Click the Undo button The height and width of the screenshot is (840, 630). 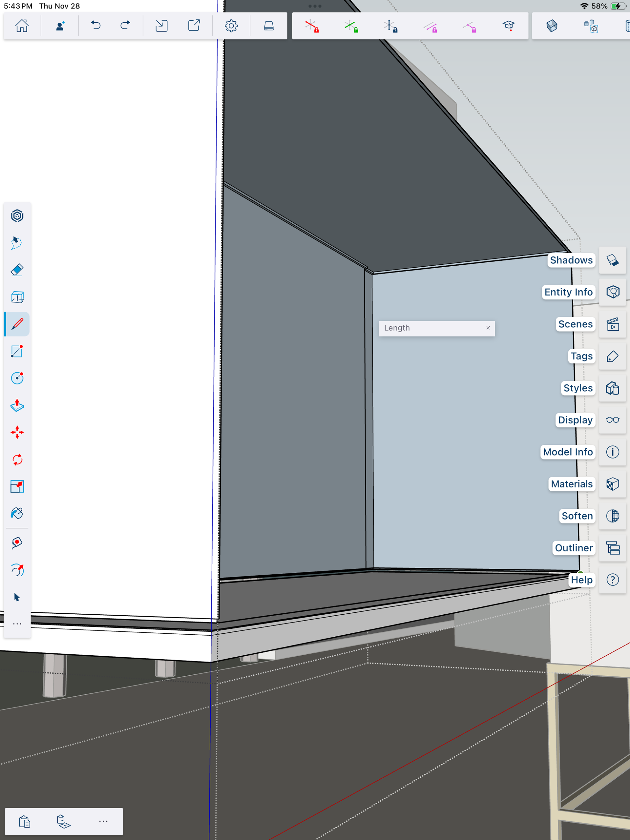coord(96,26)
